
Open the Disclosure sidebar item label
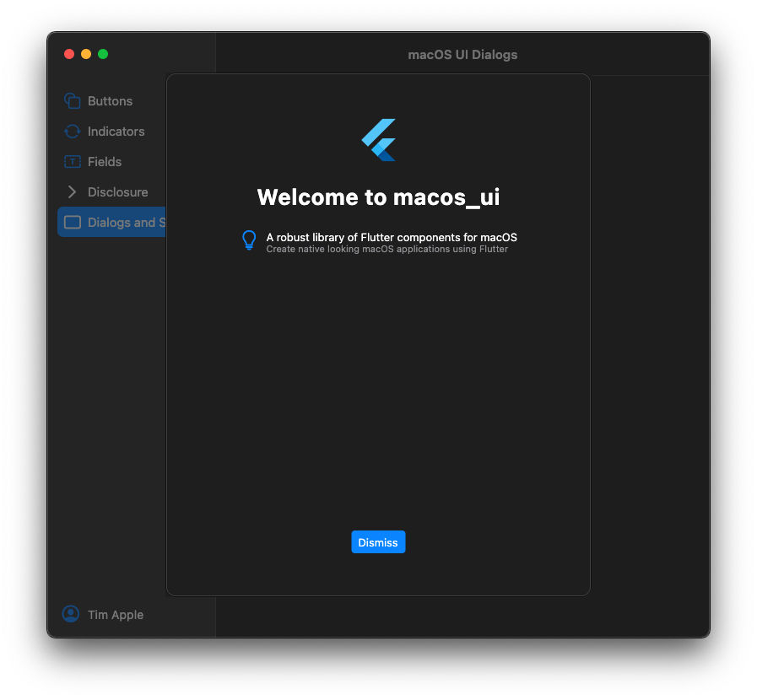[118, 192]
